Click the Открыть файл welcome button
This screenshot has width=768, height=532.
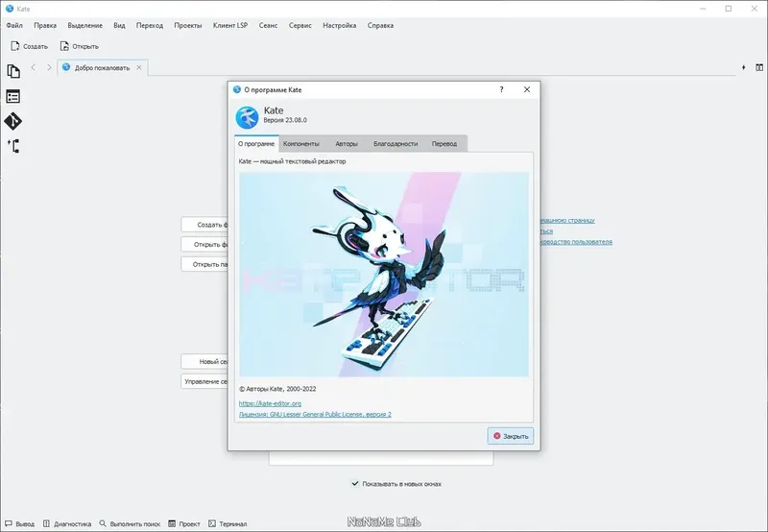click(204, 244)
